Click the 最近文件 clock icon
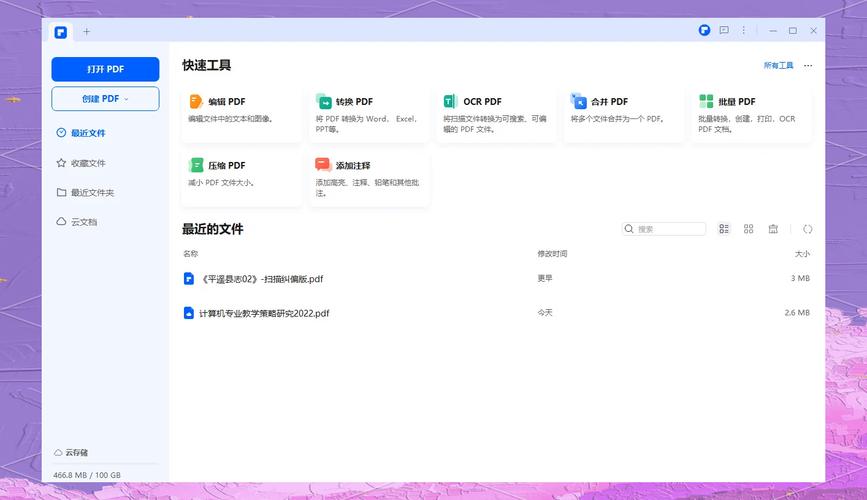The image size is (867, 500). pos(61,133)
